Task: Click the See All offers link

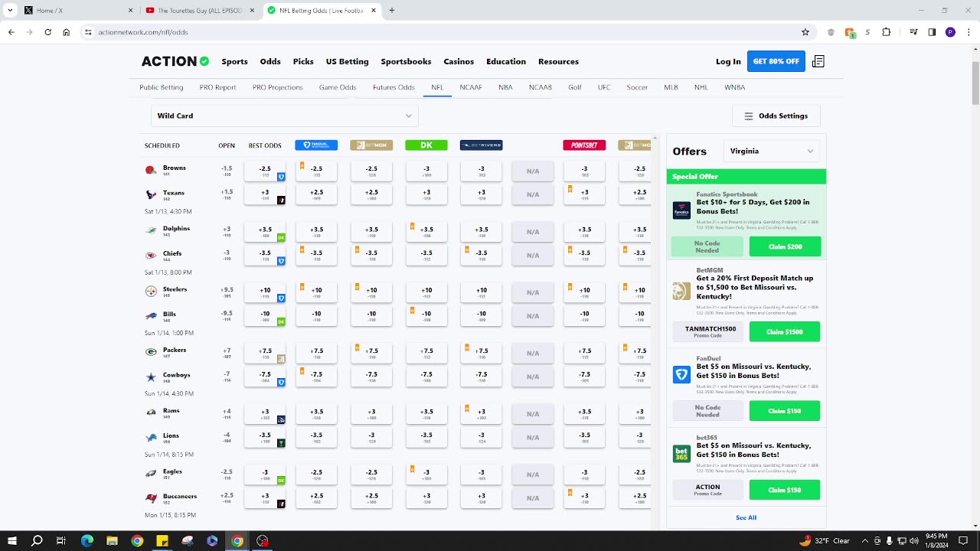Action: 746,517
